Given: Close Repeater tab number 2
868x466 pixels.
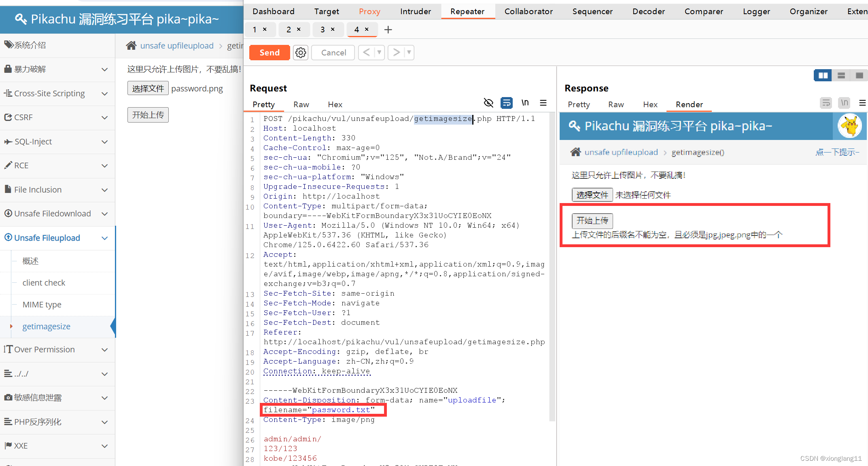Looking at the screenshot, I should 299,30.
